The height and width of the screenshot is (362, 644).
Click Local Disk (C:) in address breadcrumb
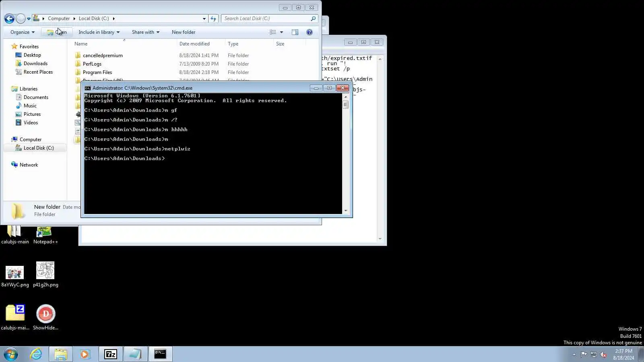coord(94,19)
